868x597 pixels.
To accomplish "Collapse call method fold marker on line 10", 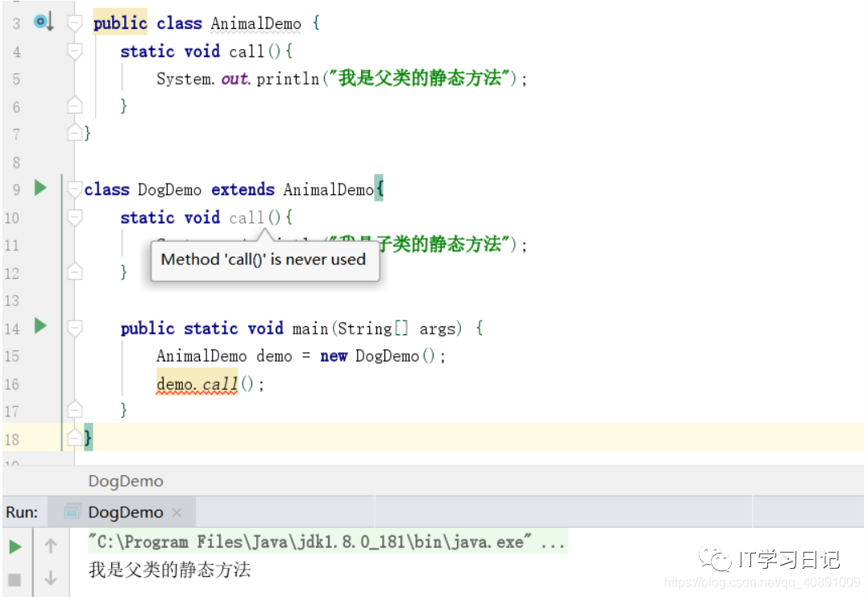I will 75,218.
